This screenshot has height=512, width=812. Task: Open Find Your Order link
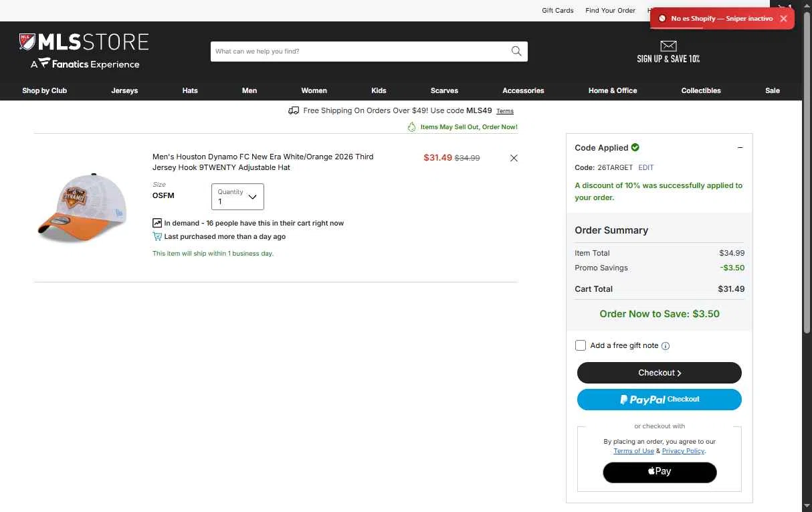[610, 10]
